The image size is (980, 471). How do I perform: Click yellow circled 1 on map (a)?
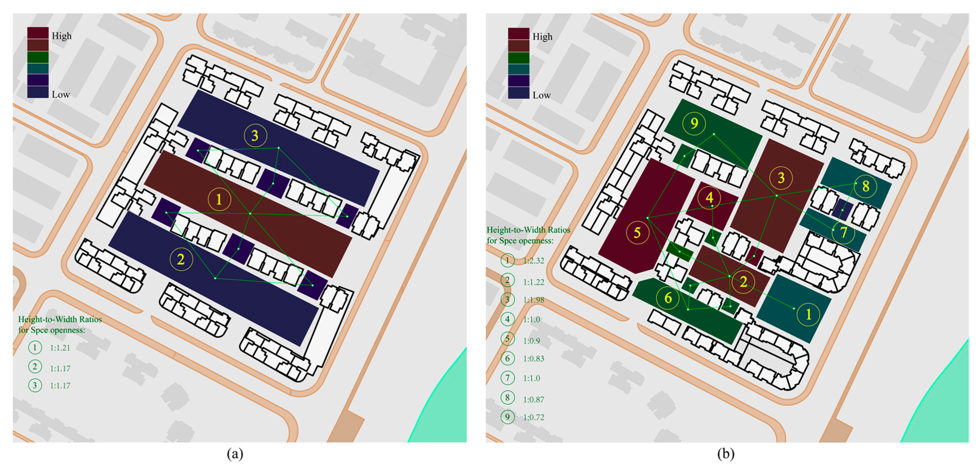coord(219,199)
